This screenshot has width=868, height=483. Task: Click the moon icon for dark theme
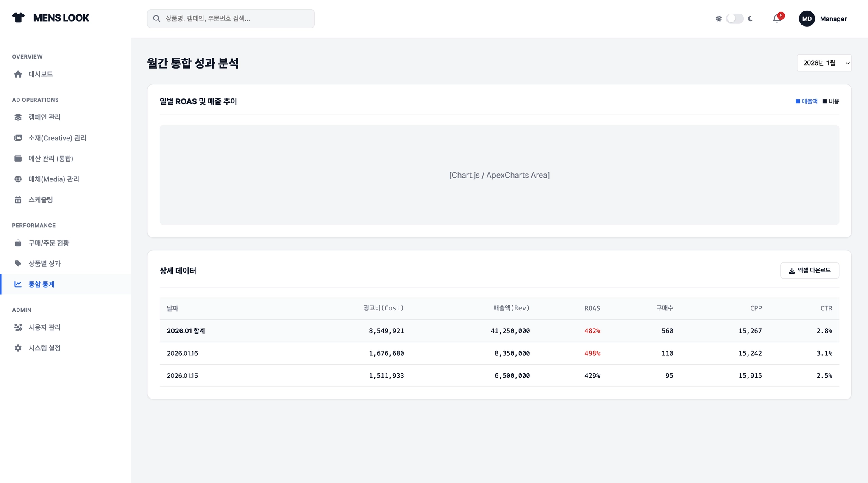tap(750, 19)
